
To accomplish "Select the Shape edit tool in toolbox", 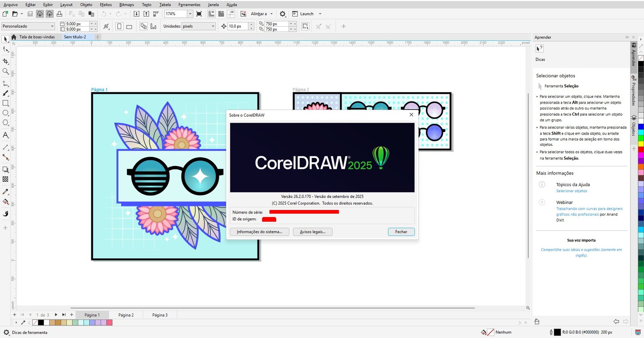I will click(x=5, y=50).
